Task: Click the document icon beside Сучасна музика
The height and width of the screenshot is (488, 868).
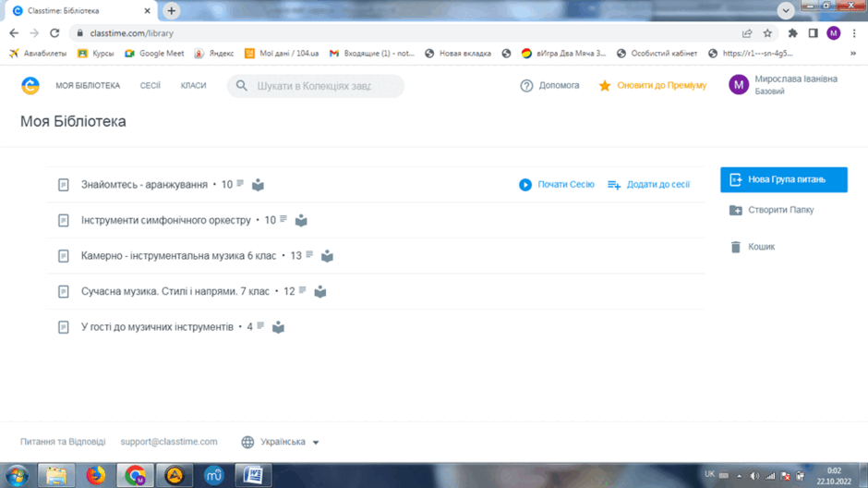Action: pos(64,291)
